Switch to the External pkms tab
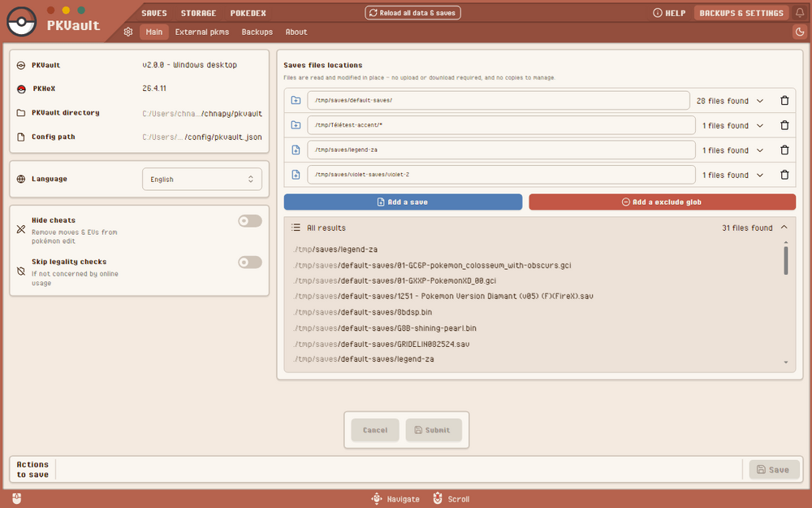812x508 pixels. (202, 33)
